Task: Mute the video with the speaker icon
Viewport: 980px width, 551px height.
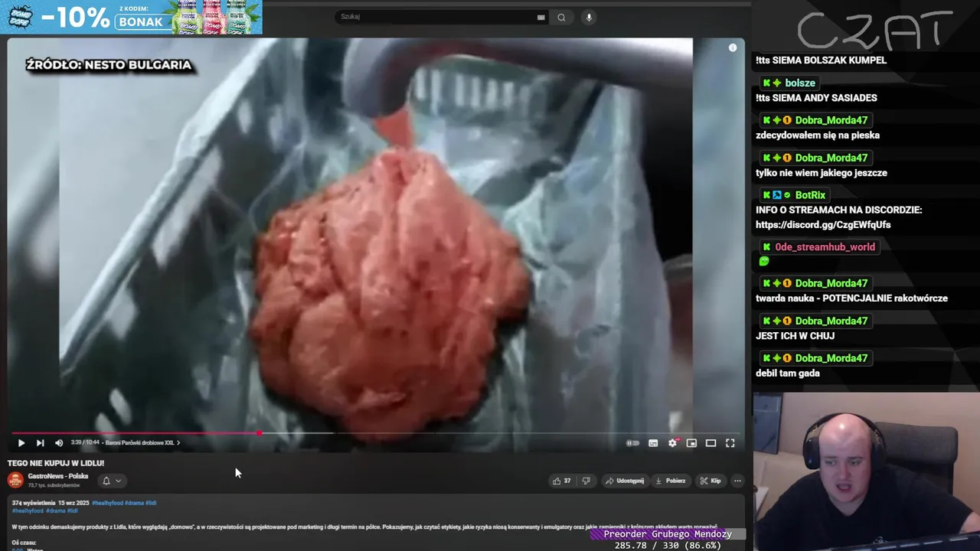Action: 59,443
